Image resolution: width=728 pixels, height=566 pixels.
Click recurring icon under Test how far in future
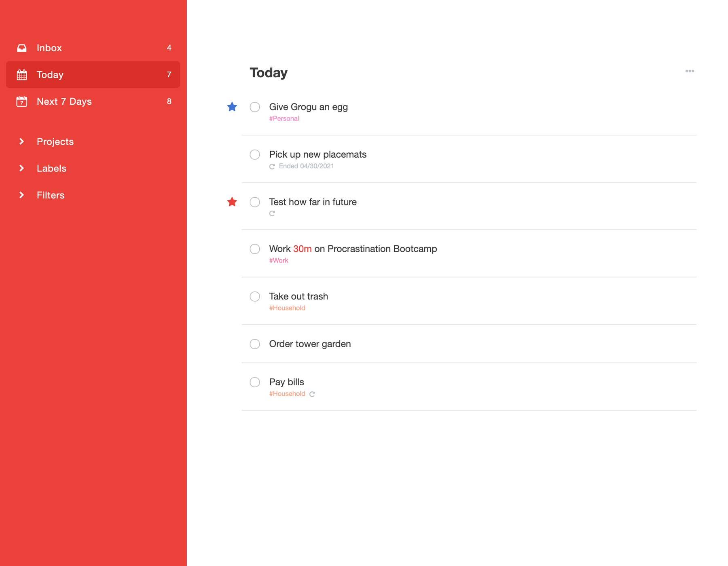[272, 213]
